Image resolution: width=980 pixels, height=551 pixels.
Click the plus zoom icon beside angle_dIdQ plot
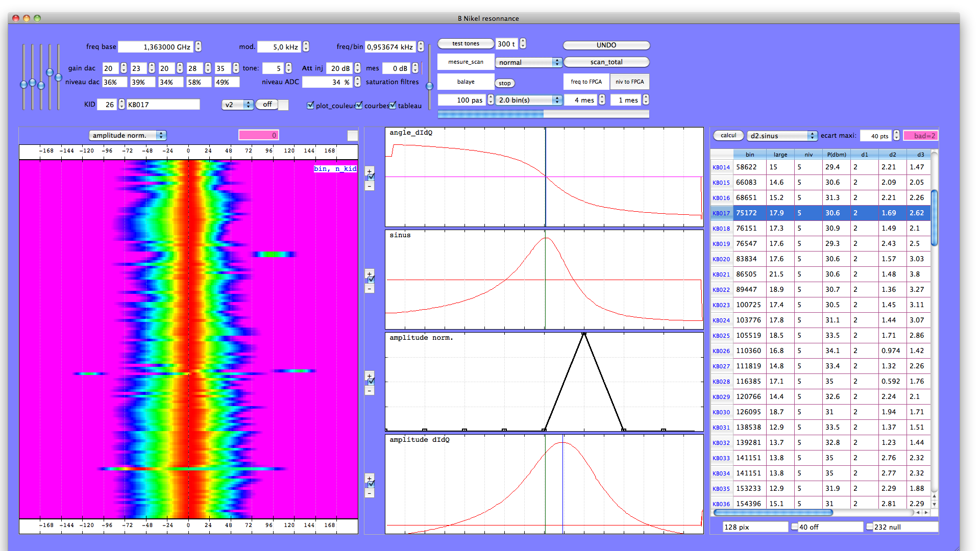(x=370, y=171)
